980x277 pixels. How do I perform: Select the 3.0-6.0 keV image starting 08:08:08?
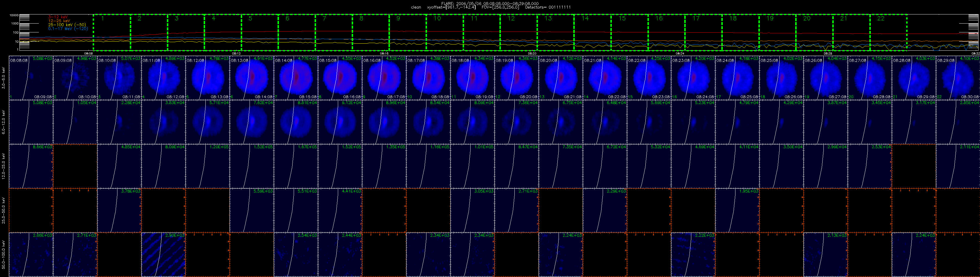click(31, 78)
